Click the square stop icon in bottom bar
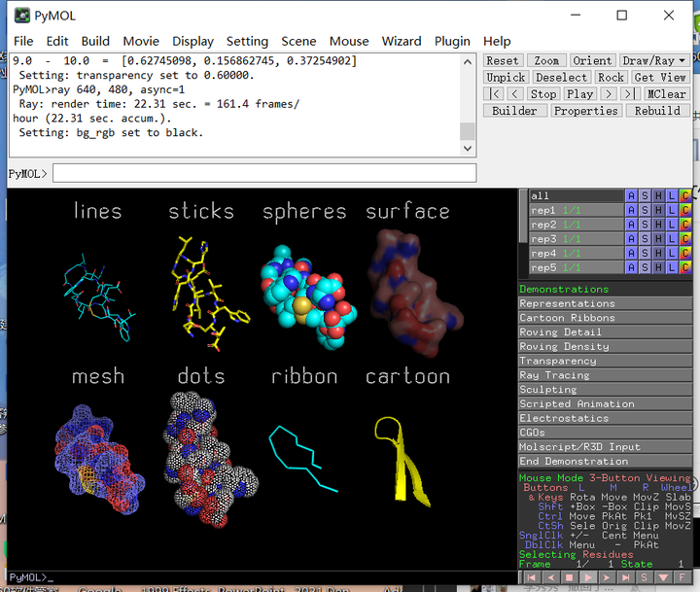Screen dimensions: 700x592 click(570, 577)
